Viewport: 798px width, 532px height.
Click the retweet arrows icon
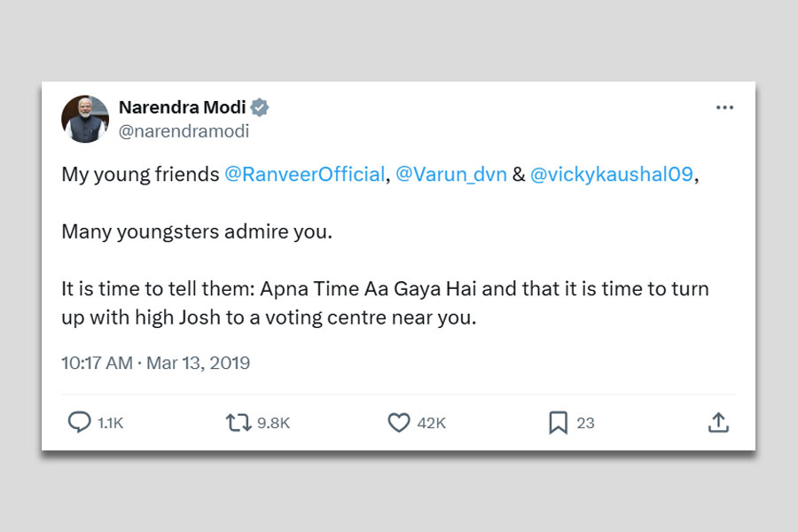click(239, 423)
